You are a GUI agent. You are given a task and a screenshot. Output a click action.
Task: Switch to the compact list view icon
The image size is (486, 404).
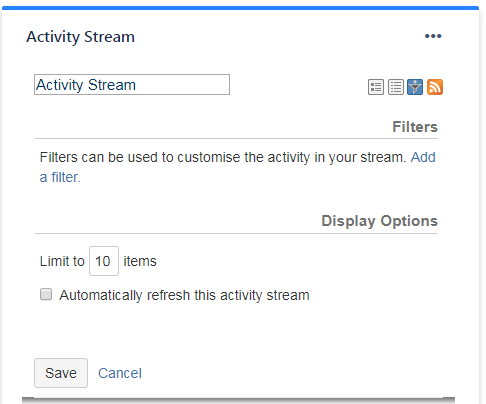pos(396,87)
